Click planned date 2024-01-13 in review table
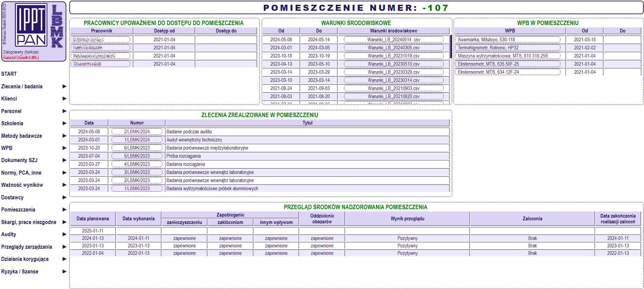Viewport: 644px width, 289px height. (x=93, y=238)
